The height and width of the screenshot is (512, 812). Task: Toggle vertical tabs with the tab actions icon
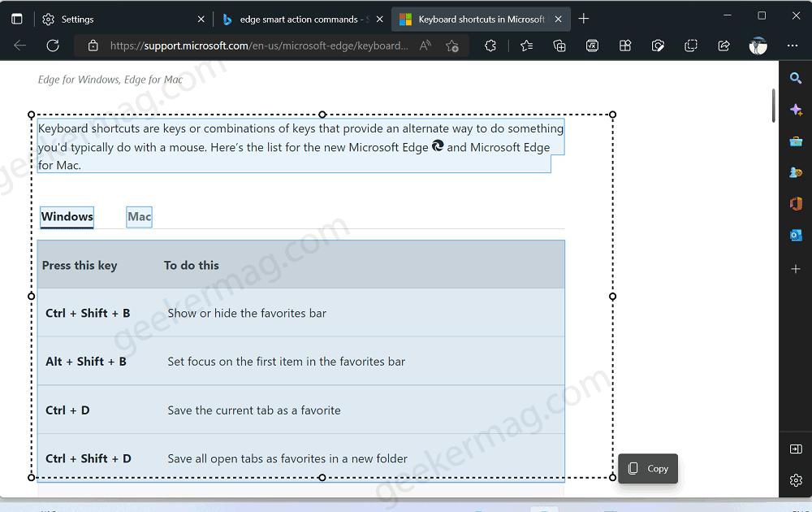pos(16,18)
